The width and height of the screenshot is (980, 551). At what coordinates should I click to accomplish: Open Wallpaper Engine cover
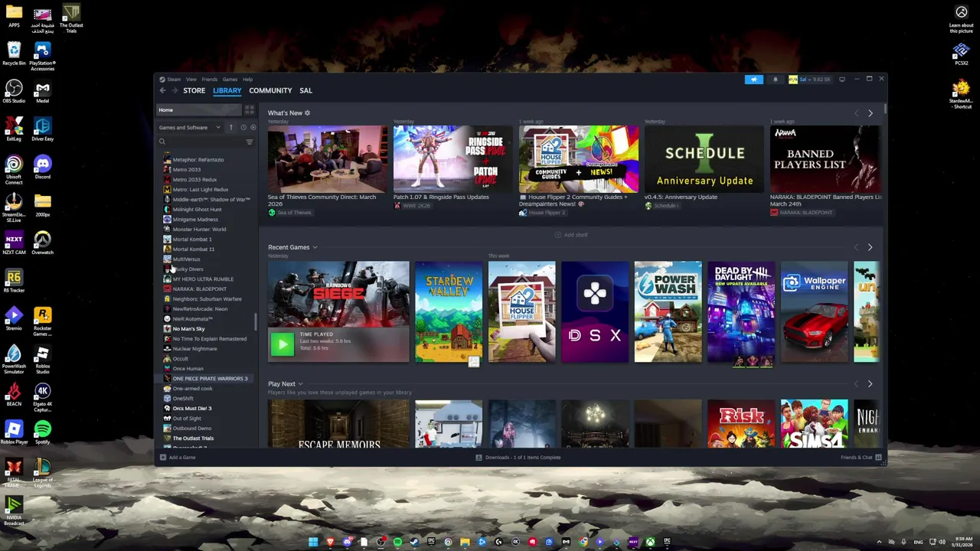pos(814,311)
